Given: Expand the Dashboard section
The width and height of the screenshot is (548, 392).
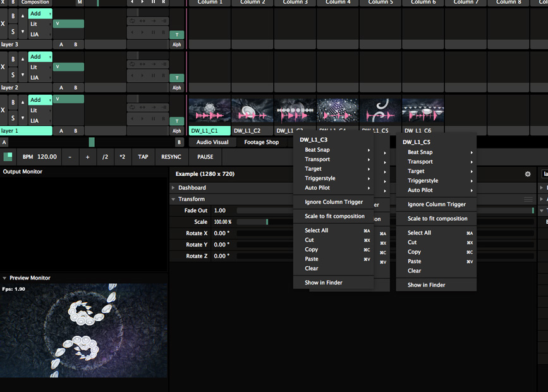Looking at the screenshot, I should point(192,188).
